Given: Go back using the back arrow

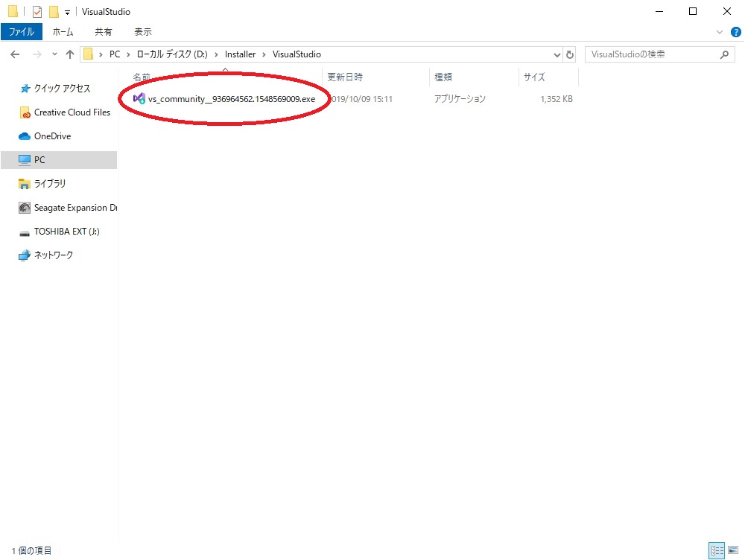Looking at the screenshot, I should point(15,54).
